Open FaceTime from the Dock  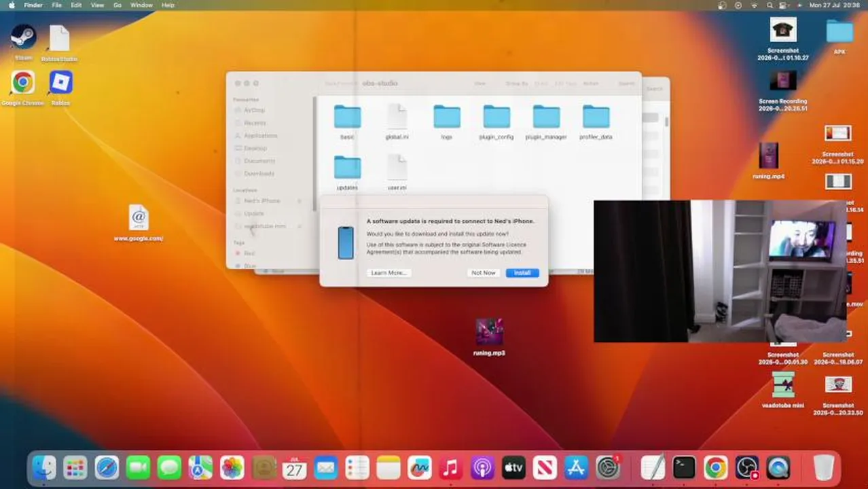click(x=138, y=468)
